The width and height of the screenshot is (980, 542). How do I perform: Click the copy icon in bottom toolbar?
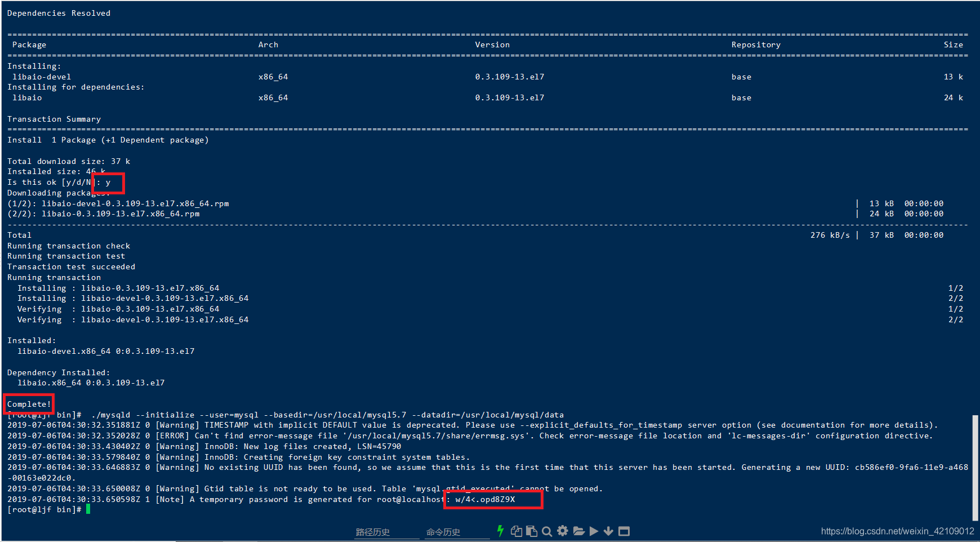click(x=516, y=531)
